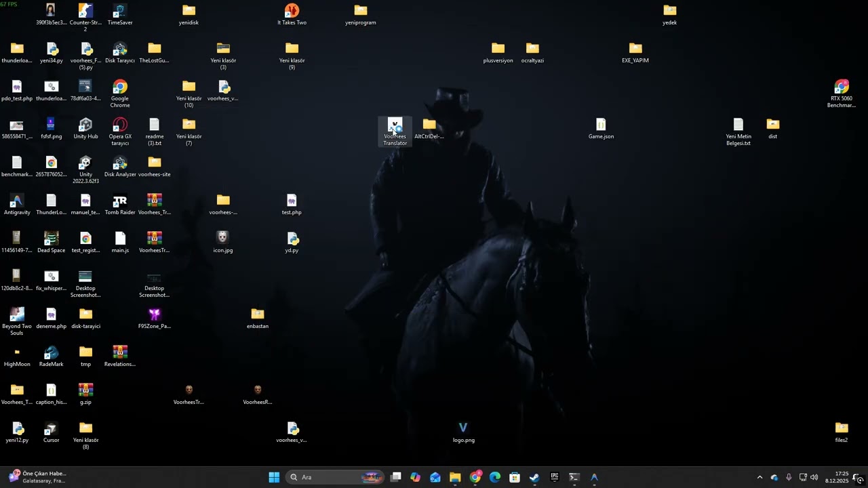Click the Unity Hub desktop icon
Screen dimensions: 868x488
[85, 129]
